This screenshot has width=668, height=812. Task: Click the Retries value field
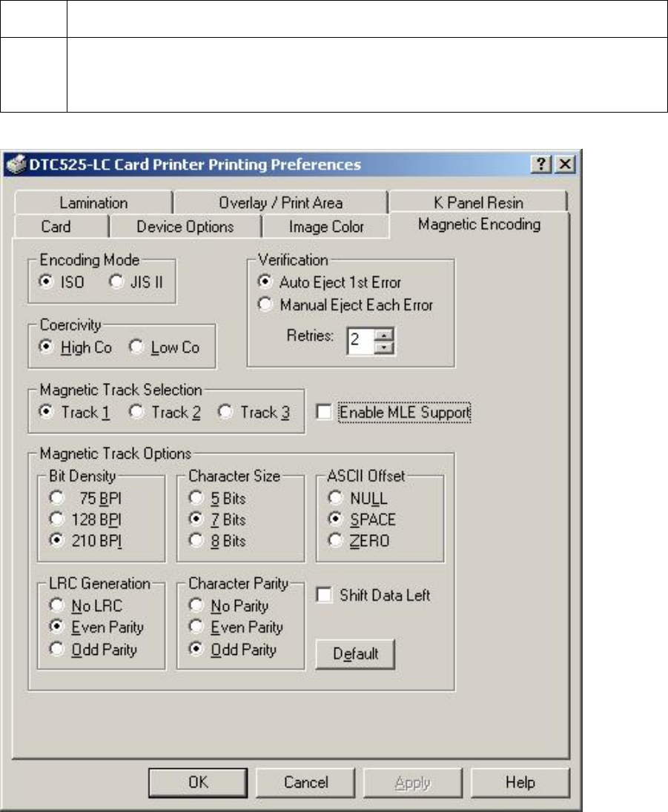361,341
